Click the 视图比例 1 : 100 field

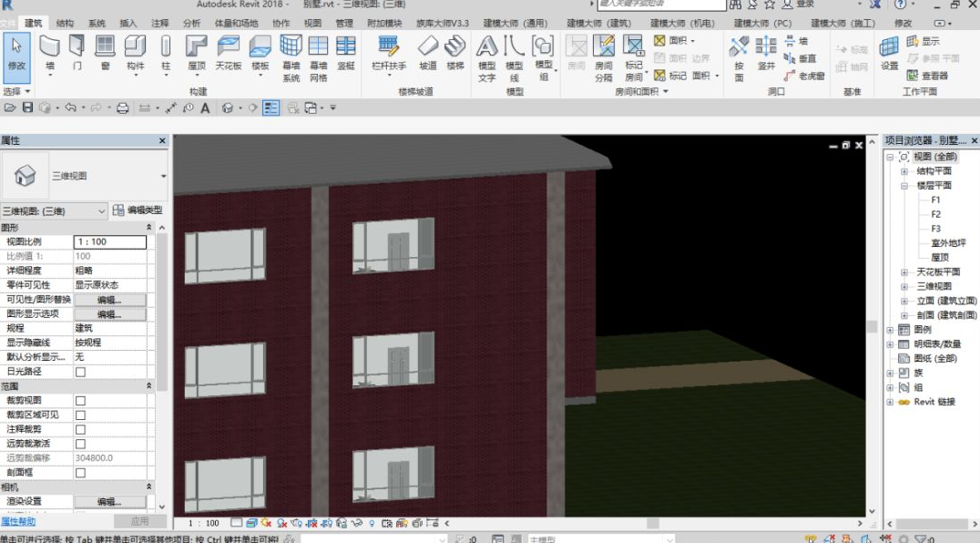(x=110, y=241)
